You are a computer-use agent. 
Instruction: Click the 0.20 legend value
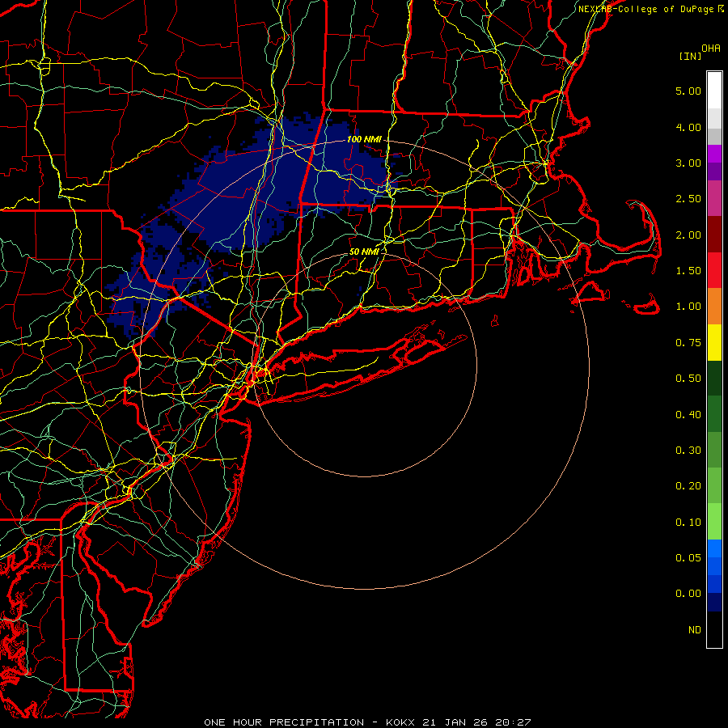pyautogui.click(x=688, y=486)
